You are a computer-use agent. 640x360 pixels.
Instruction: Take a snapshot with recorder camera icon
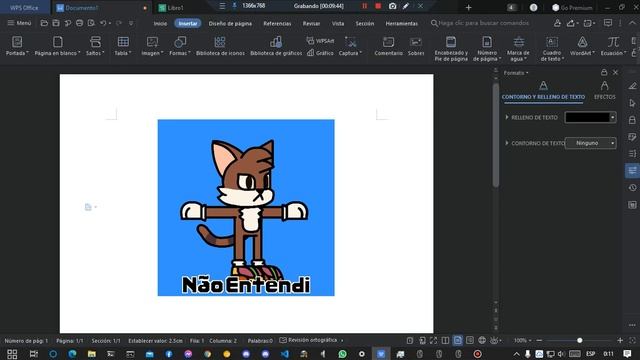[x=392, y=6]
